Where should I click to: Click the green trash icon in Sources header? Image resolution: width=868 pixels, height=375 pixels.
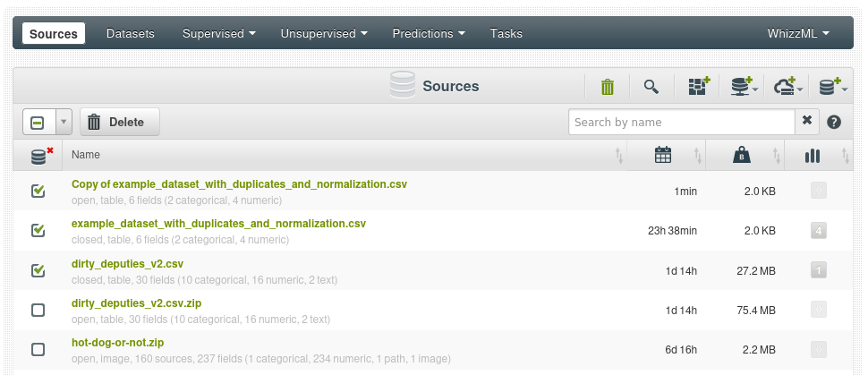tap(608, 87)
